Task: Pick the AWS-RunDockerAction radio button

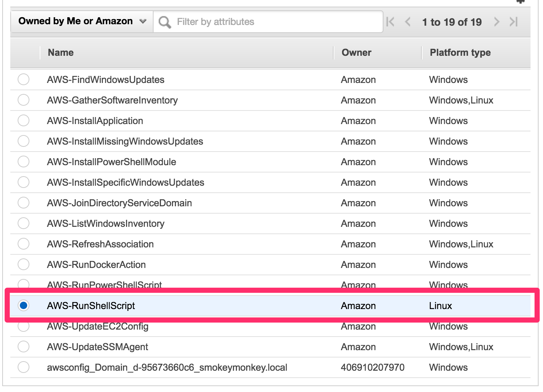Action: [24, 264]
